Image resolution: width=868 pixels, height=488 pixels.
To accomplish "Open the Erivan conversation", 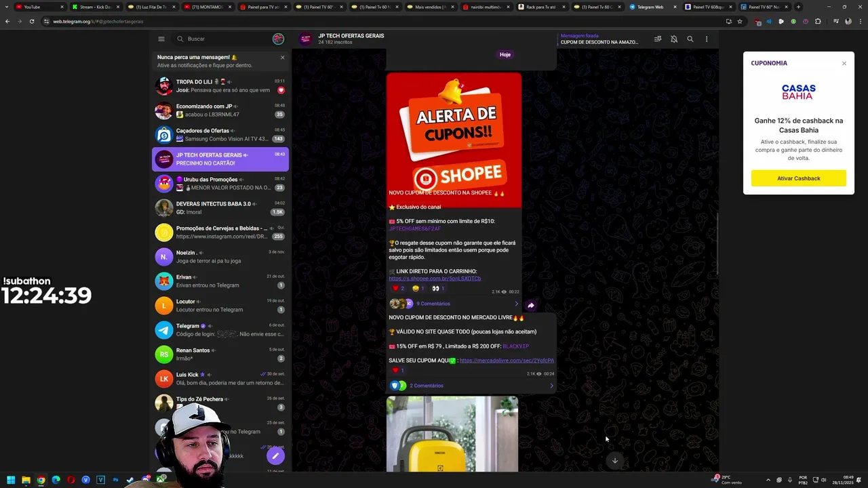I will point(220,281).
